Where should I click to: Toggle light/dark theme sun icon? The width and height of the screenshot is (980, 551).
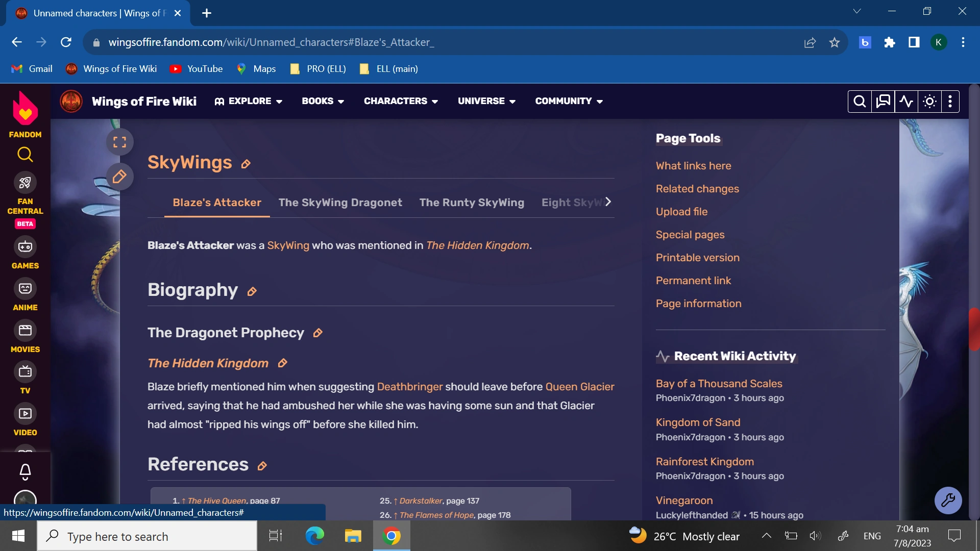pos(929,101)
